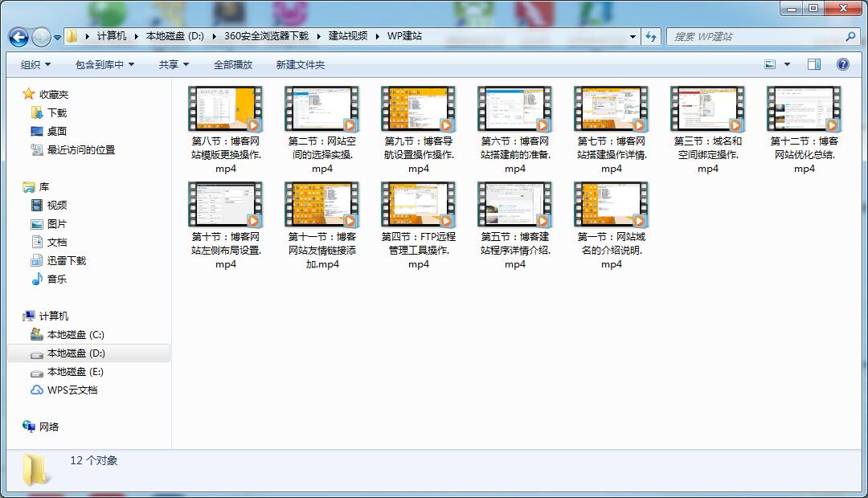Select 本地磁盘 (C:) in the tree

pyautogui.click(x=76, y=335)
